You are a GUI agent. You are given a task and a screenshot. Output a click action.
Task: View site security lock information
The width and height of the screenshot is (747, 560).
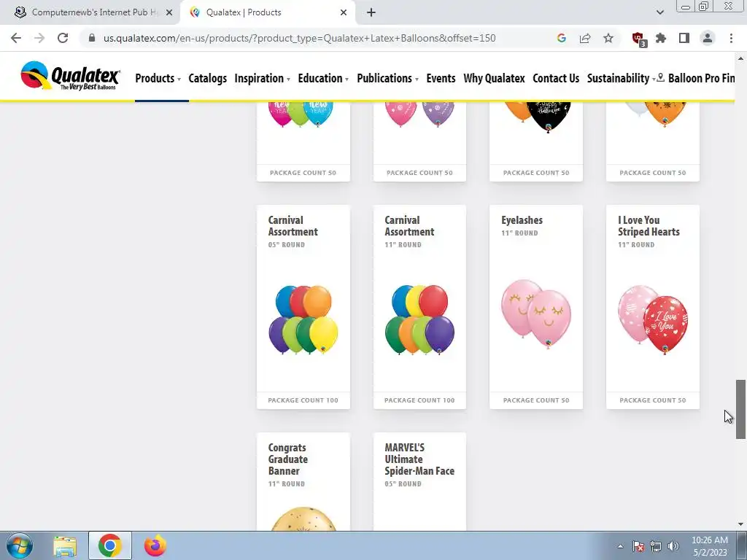point(92,38)
